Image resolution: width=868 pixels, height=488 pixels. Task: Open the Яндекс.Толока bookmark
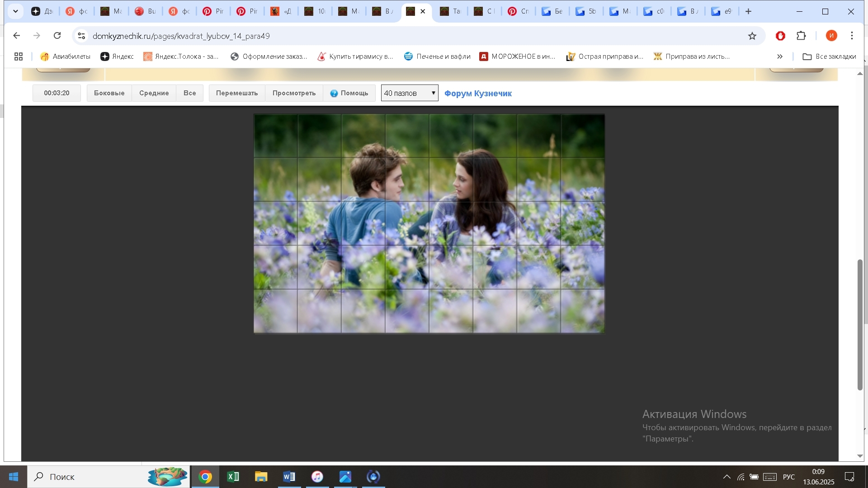tap(181, 56)
